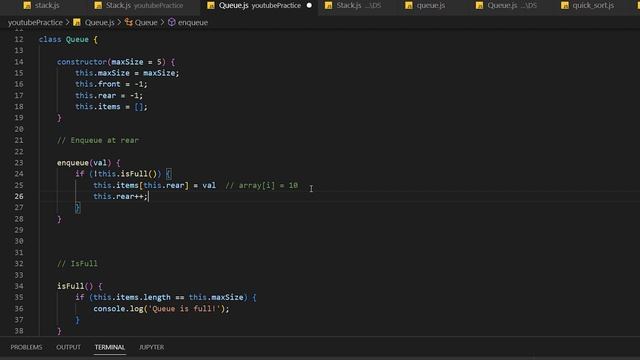Image resolution: width=640 pixels, height=360 pixels.
Task: Click JS icon on Queue.js youtubePractice tab
Action: tap(211, 6)
